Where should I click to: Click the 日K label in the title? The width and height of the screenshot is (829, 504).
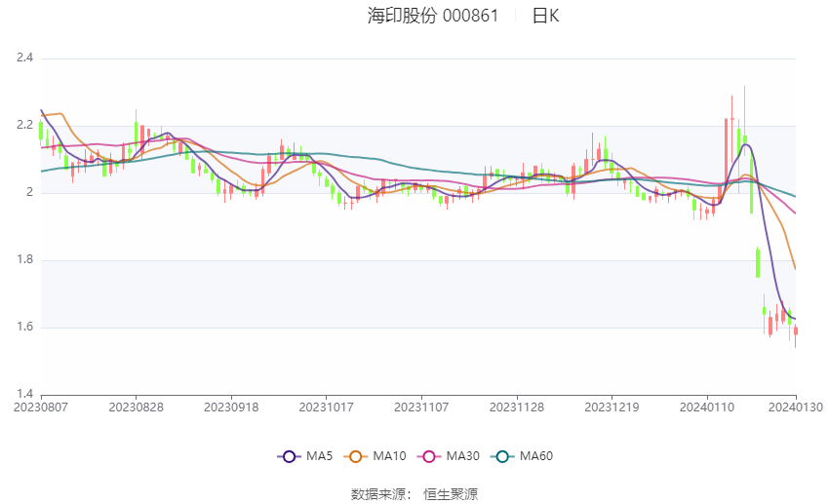tap(545, 16)
